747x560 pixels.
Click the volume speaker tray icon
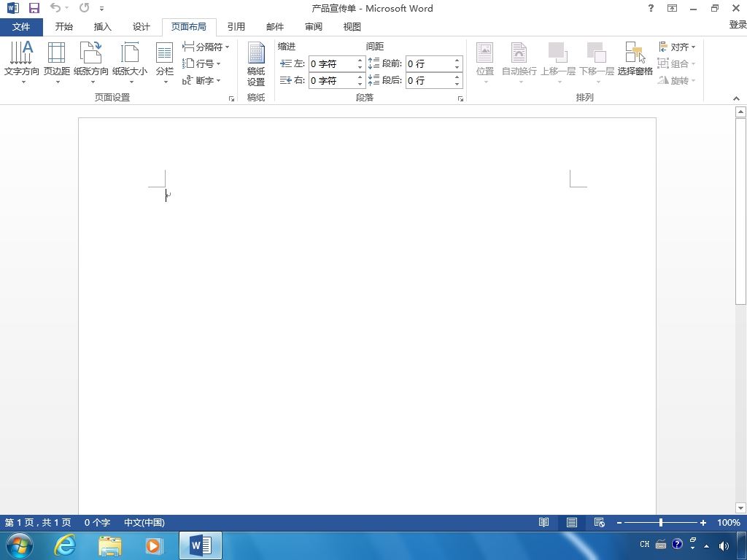pyautogui.click(x=724, y=545)
